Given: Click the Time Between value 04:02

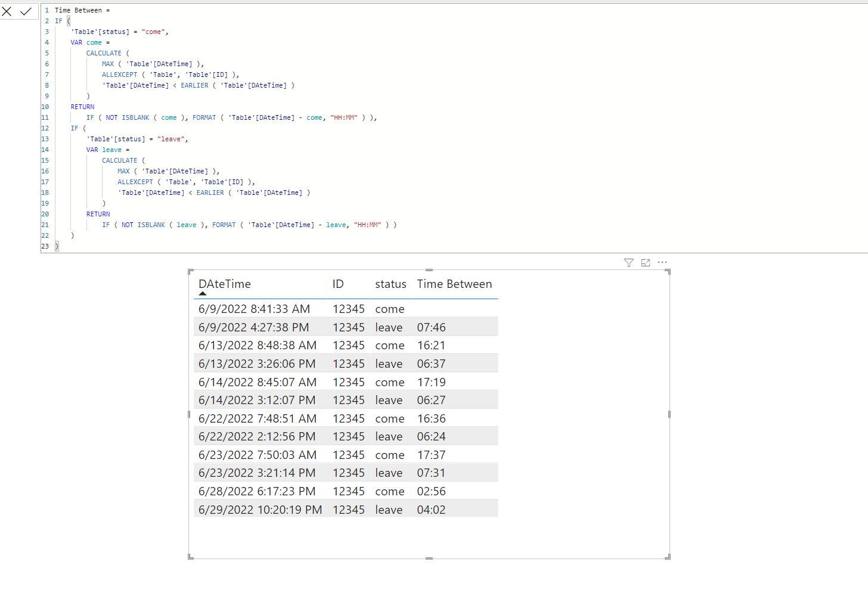Looking at the screenshot, I should coord(431,510).
